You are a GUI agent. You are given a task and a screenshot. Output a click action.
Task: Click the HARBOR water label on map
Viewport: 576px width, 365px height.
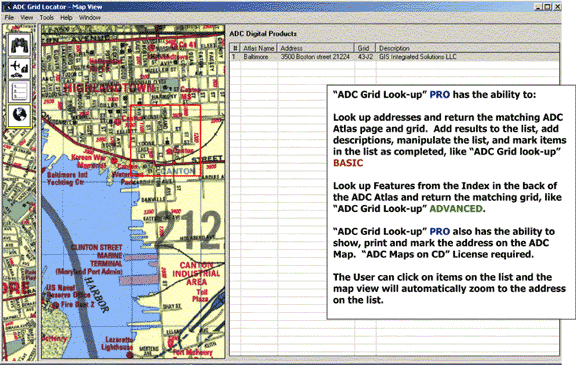click(x=96, y=295)
